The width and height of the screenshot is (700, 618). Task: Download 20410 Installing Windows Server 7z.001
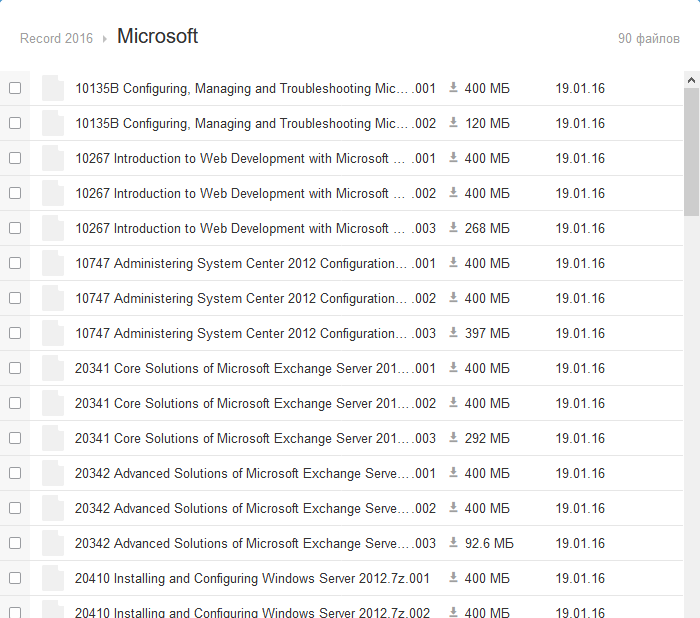(453, 578)
